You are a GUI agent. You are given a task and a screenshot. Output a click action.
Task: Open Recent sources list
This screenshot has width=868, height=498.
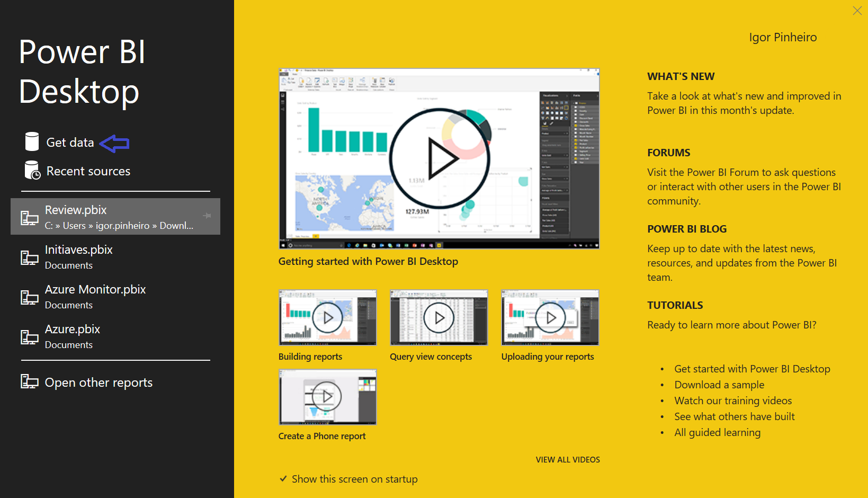point(88,171)
